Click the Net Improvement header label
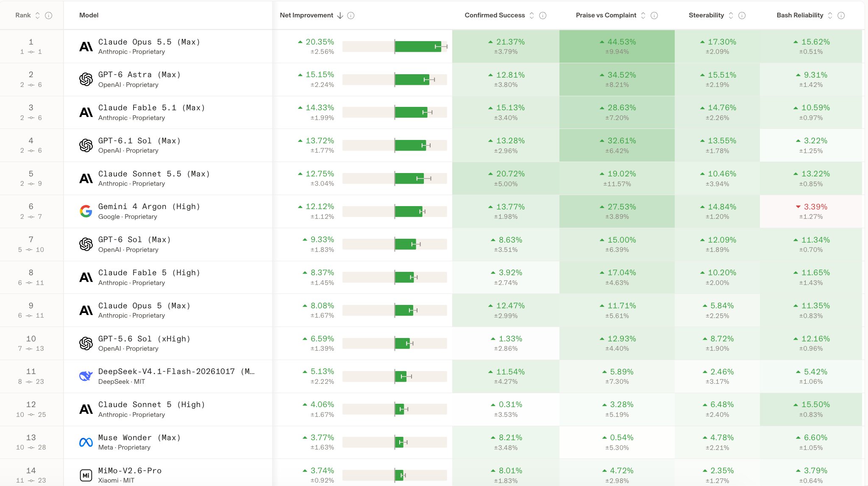 [x=306, y=15]
